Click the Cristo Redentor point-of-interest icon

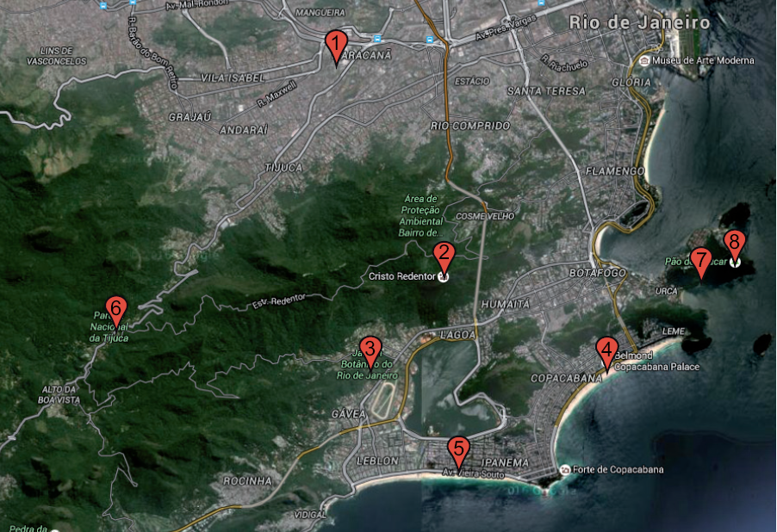443,276
